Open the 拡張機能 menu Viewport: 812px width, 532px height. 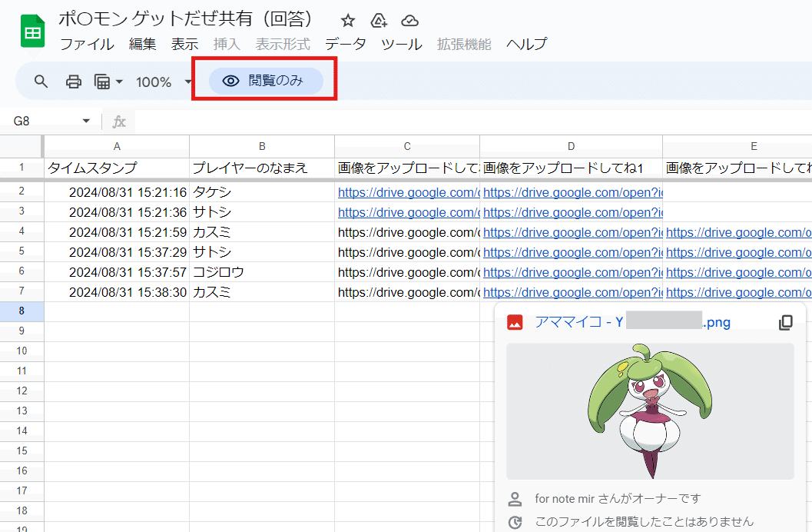(x=464, y=45)
